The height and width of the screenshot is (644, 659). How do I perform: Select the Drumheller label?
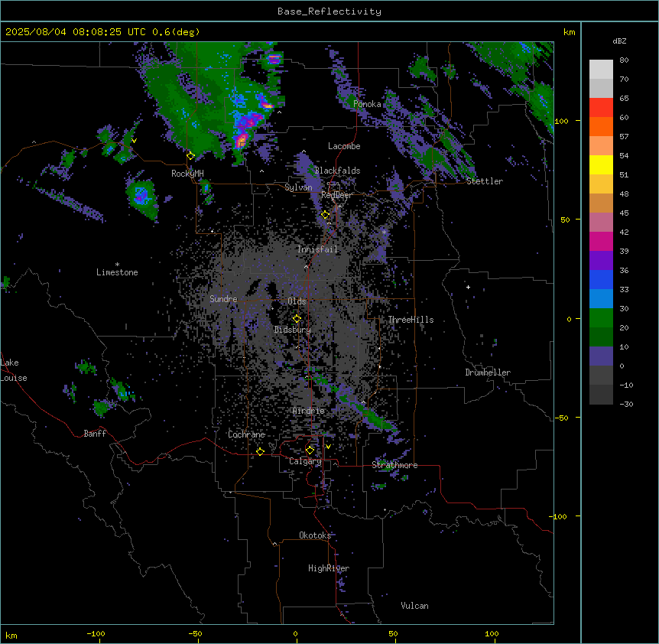pyautogui.click(x=488, y=372)
